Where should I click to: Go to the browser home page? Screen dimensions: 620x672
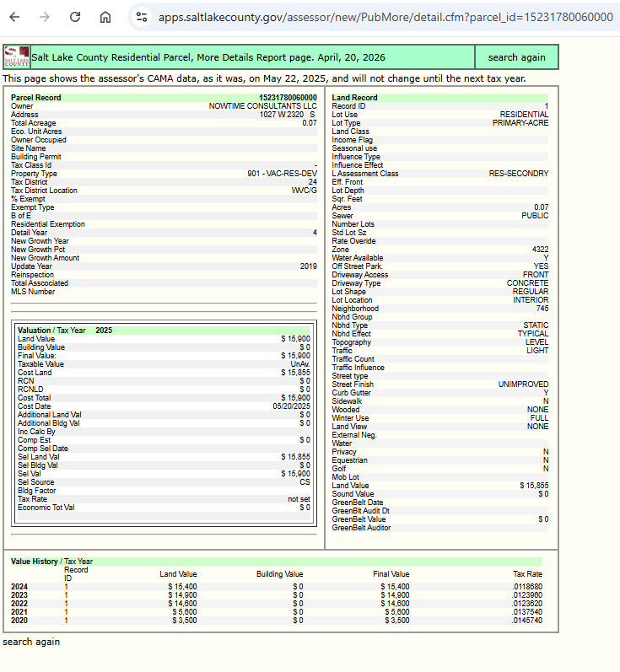105,17
